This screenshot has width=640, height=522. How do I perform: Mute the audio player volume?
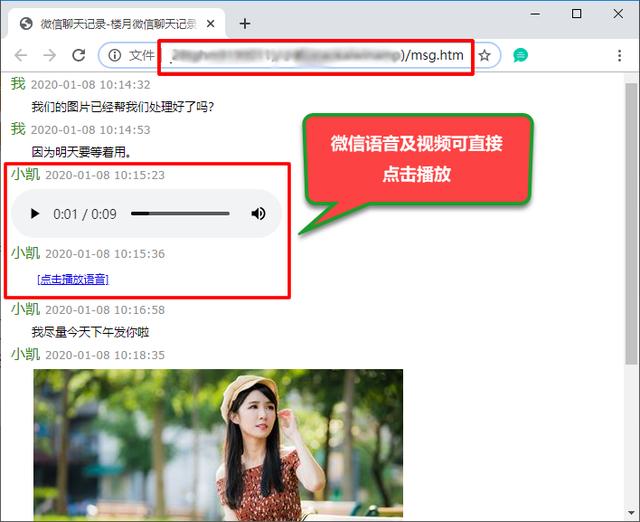click(x=258, y=214)
